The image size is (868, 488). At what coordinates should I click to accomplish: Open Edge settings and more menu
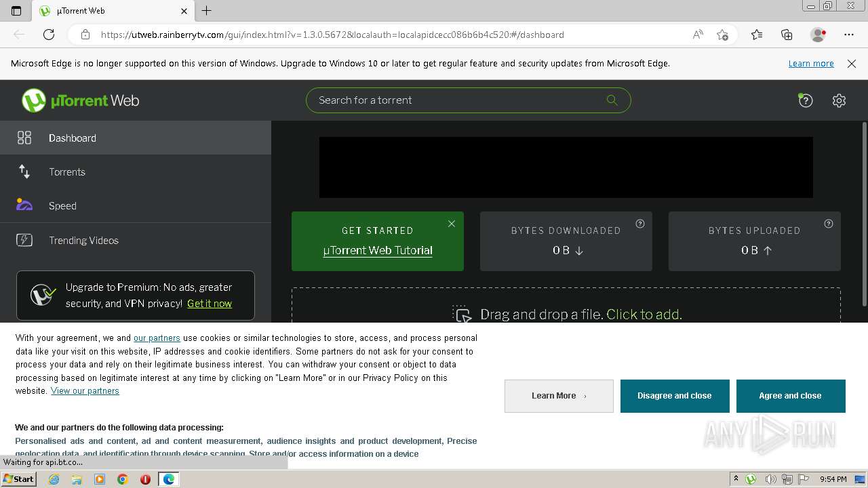point(849,35)
